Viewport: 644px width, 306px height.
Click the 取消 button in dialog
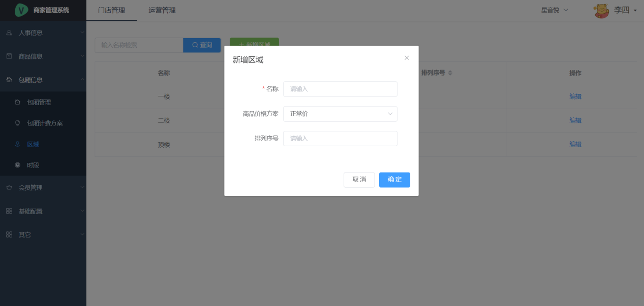point(359,180)
